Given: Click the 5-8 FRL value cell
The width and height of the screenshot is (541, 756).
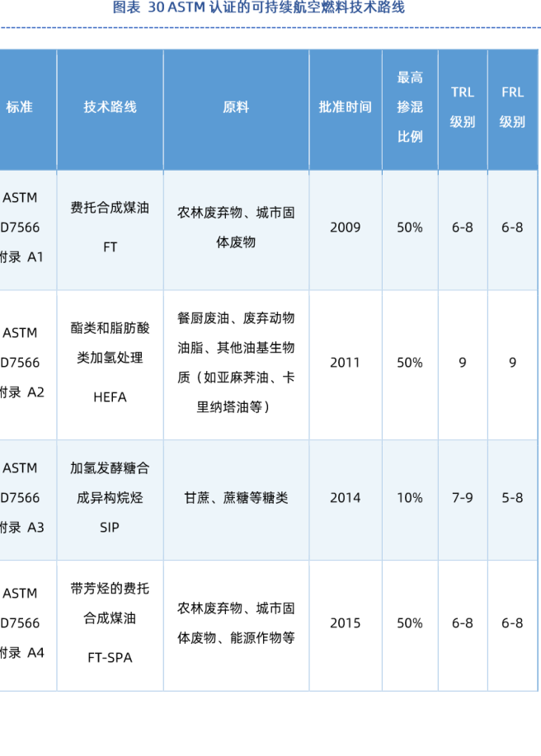Looking at the screenshot, I should coord(512,498).
